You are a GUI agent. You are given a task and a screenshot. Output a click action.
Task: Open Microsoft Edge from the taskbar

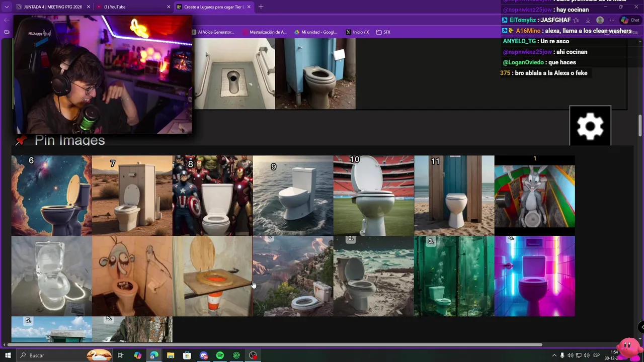(154, 355)
